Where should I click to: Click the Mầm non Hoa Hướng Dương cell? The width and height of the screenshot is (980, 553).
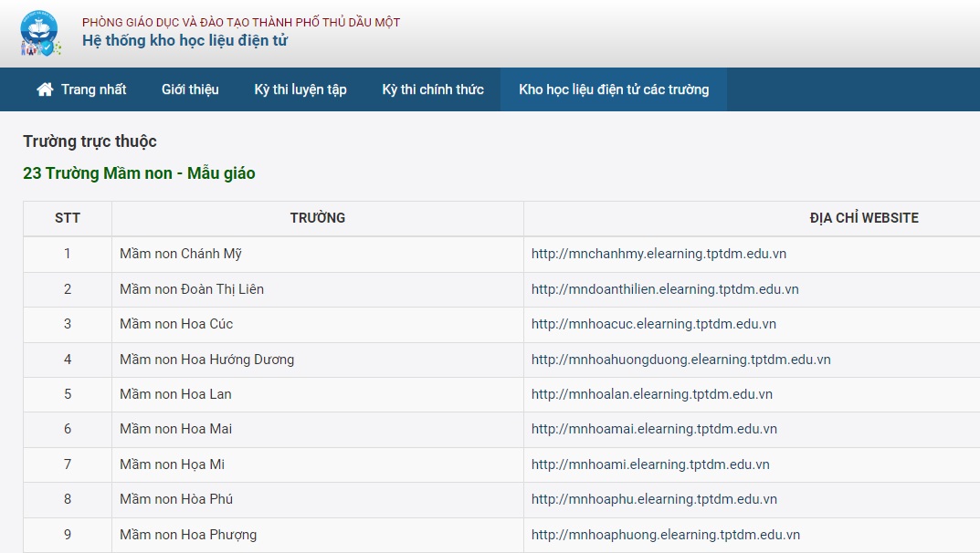(x=318, y=360)
